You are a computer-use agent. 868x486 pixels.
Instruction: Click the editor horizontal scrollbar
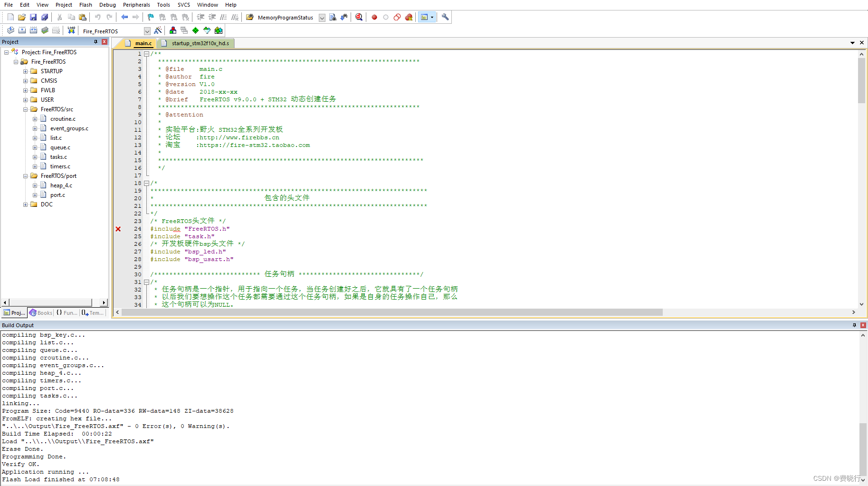click(x=392, y=312)
